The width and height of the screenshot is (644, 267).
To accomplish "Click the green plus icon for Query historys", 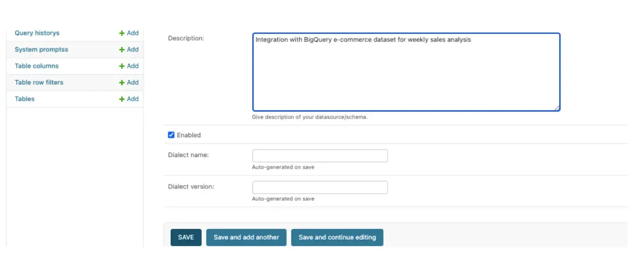I will pos(122,33).
